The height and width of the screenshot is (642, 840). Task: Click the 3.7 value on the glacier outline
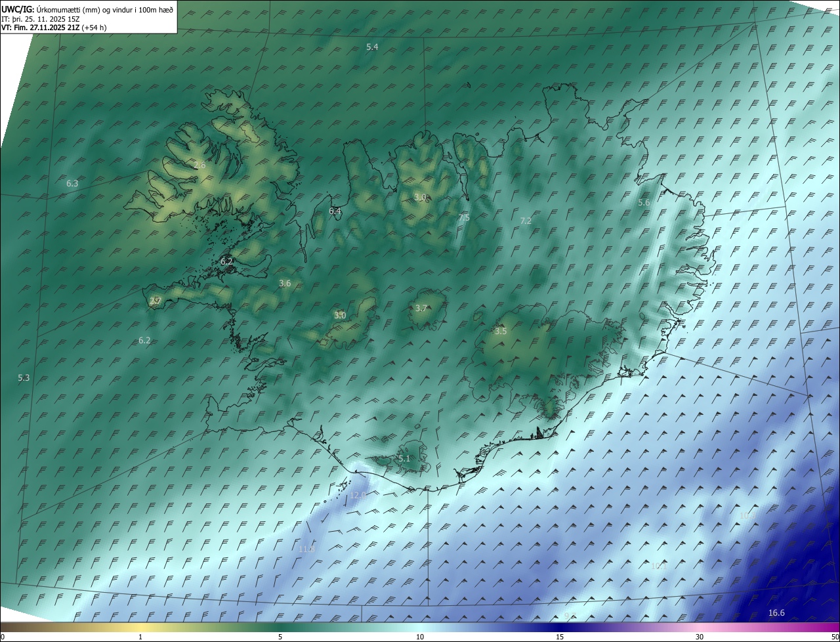[x=421, y=308]
